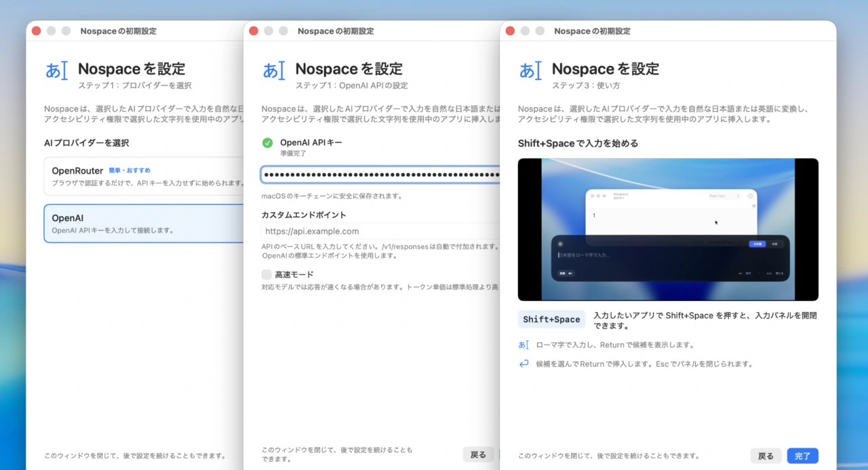Click the macOSのキーチェーンに安全に保存されます note
This screenshot has width=868, height=470.
[332, 196]
